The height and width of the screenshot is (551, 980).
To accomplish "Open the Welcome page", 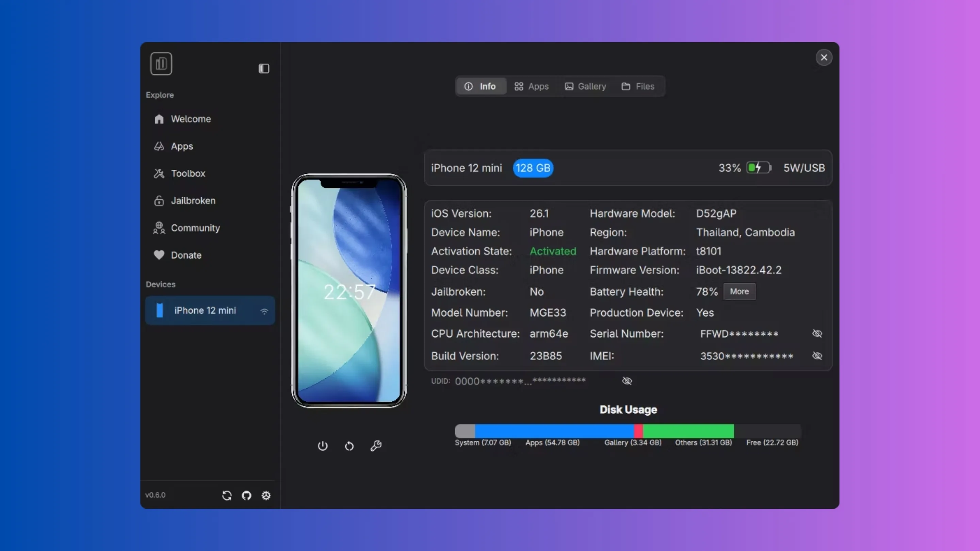I will click(x=210, y=119).
